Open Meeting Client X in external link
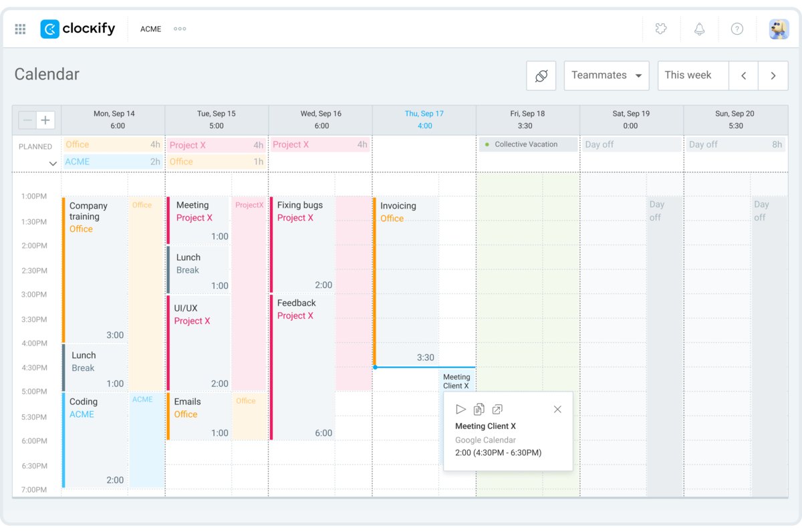This screenshot has height=532, width=802. 497,409
